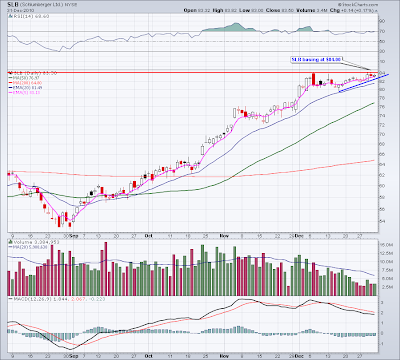Screen dimensions: 400x360
Task: Click the Dec label below the MACD panel
Action: 299,356
